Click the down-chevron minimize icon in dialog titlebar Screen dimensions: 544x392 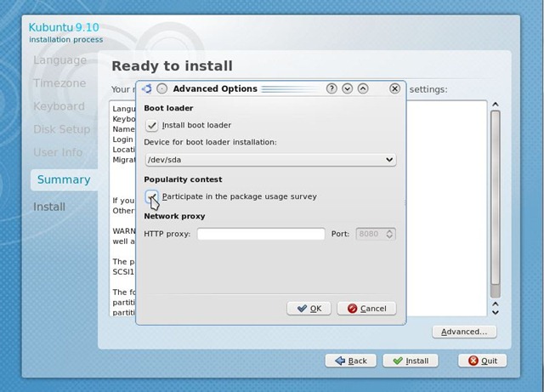pyautogui.click(x=347, y=89)
